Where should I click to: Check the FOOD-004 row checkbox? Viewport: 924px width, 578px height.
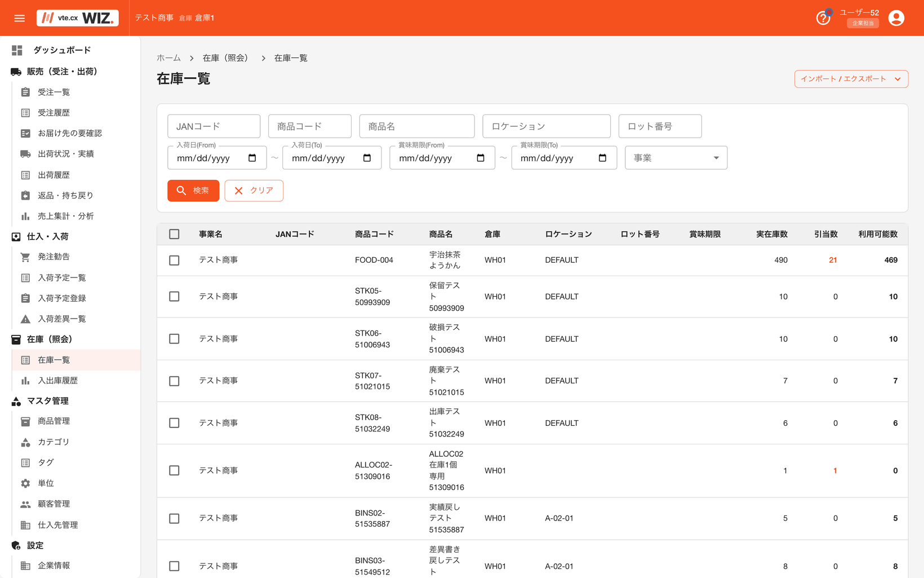pos(174,261)
